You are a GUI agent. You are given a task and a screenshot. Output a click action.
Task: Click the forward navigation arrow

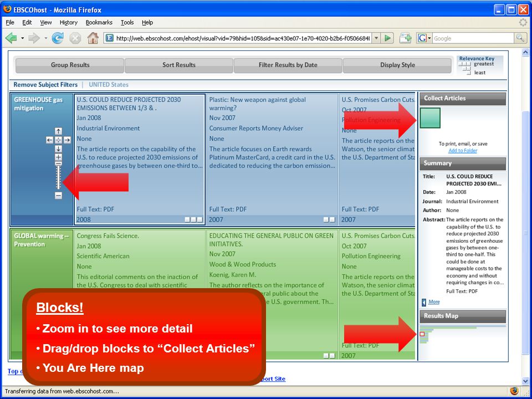[x=34, y=38]
